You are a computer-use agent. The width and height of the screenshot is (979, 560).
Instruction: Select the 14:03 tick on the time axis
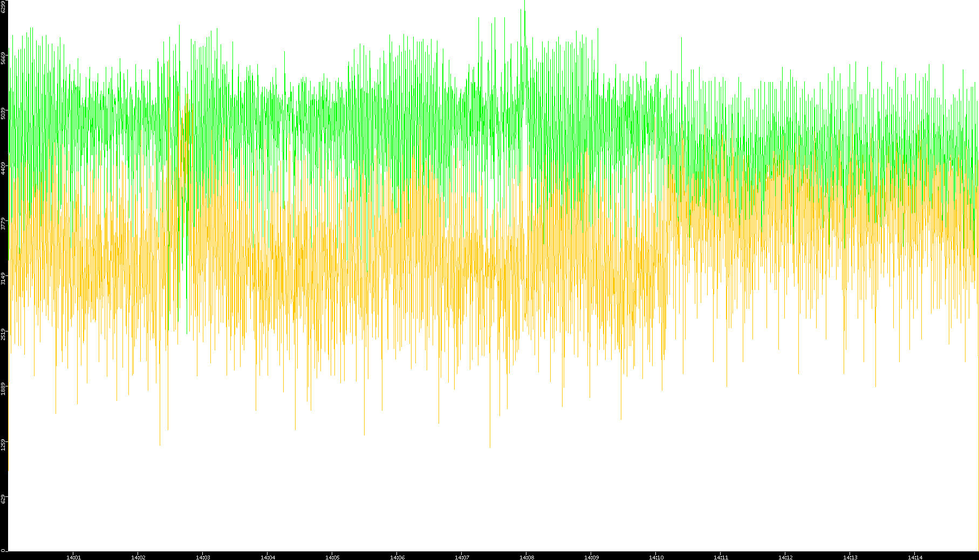pyautogui.click(x=203, y=557)
